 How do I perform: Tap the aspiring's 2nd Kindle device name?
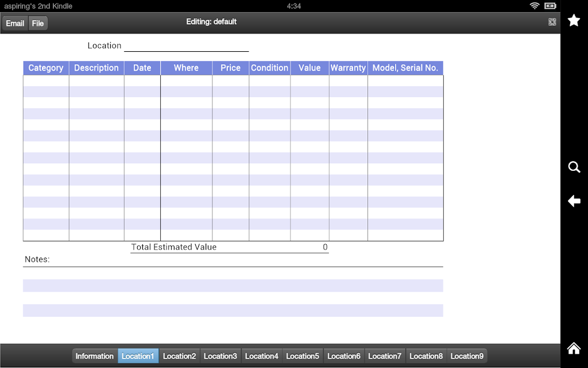(x=38, y=6)
